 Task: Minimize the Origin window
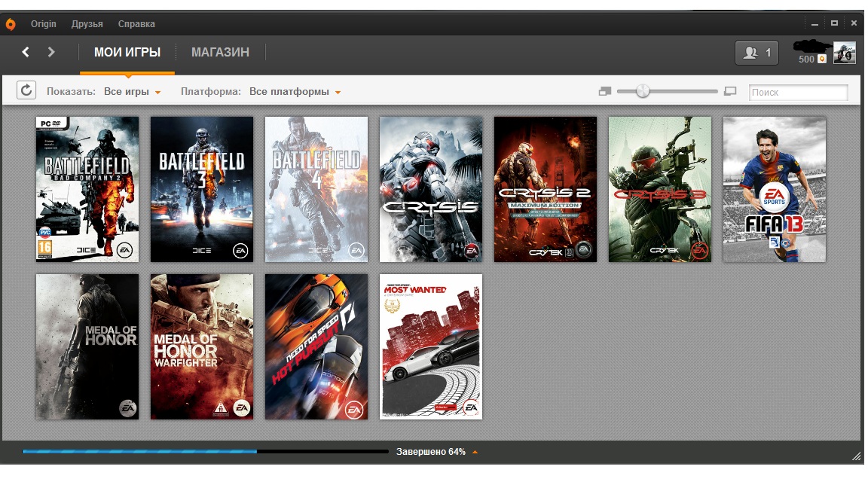click(815, 24)
